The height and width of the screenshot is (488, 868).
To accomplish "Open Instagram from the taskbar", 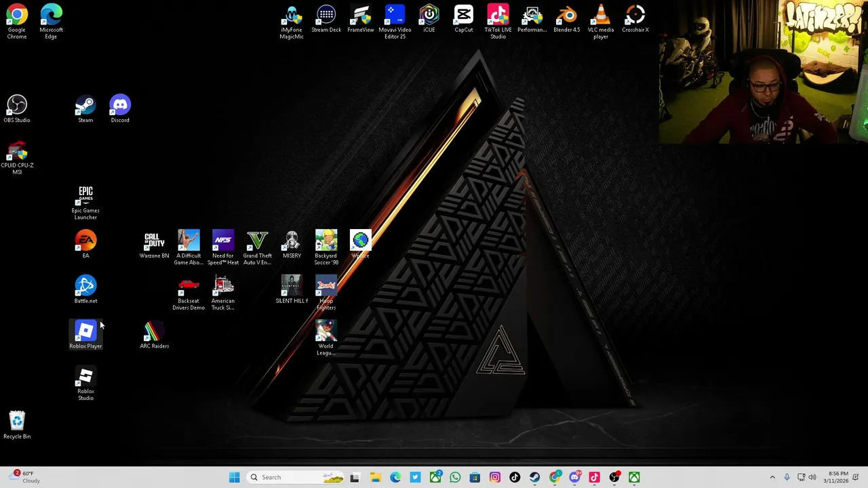I will pyautogui.click(x=495, y=477).
